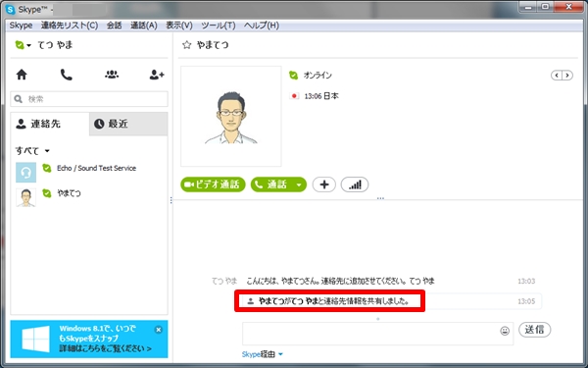This screenshot has height=368, width=588.
Task: Click the 検索 search field
Action: coord(89,99)
